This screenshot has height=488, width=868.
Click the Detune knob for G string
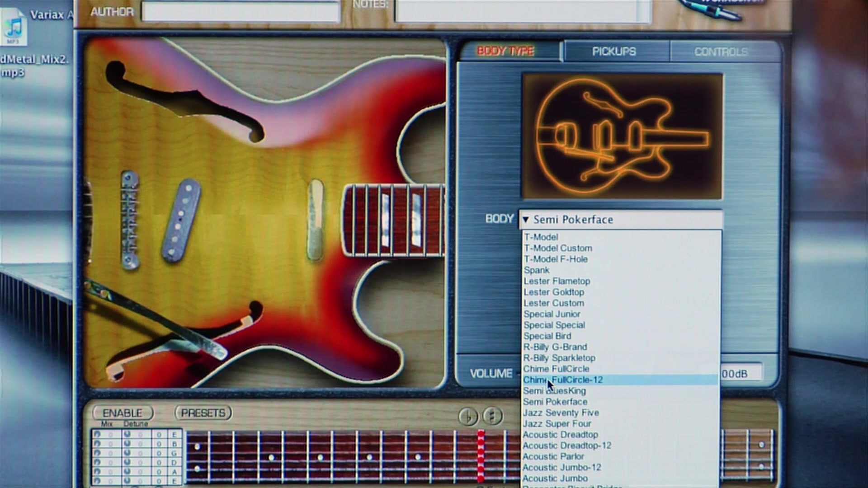(127, 453)
